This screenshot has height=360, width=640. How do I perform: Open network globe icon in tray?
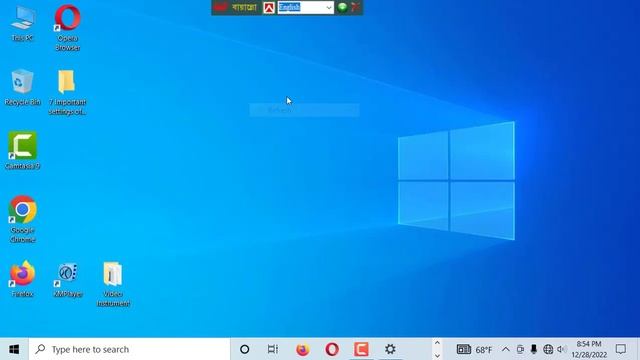pos(548,349)
